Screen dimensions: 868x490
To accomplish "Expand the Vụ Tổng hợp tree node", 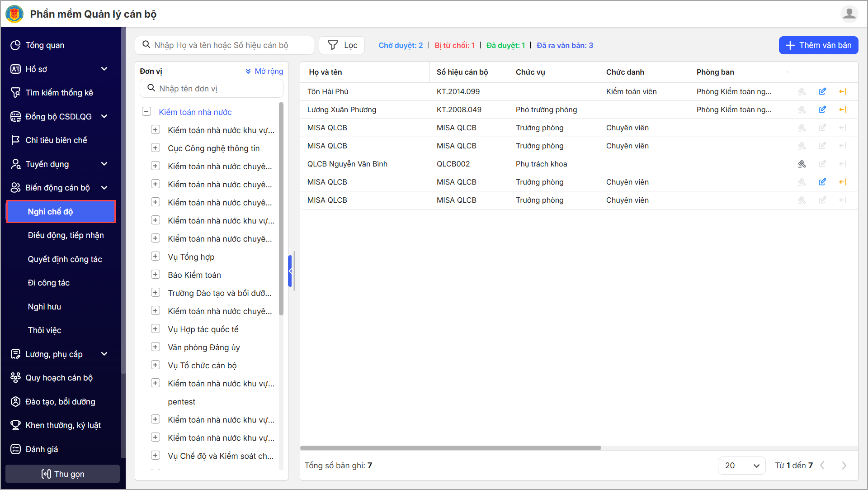I will click(156, 257).
